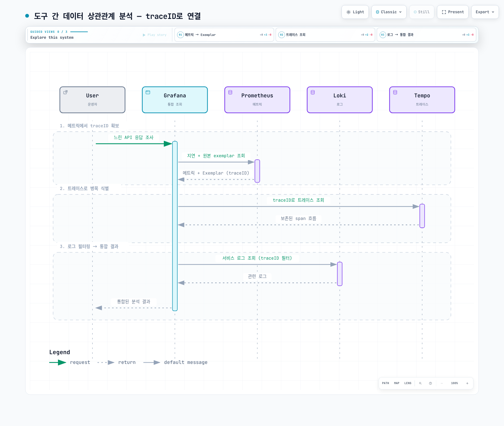The height and width of the screenshot is (426, 504).
Task: Open guided view 01 메트릭 → Exemplar
Action: tap(224, 35)
